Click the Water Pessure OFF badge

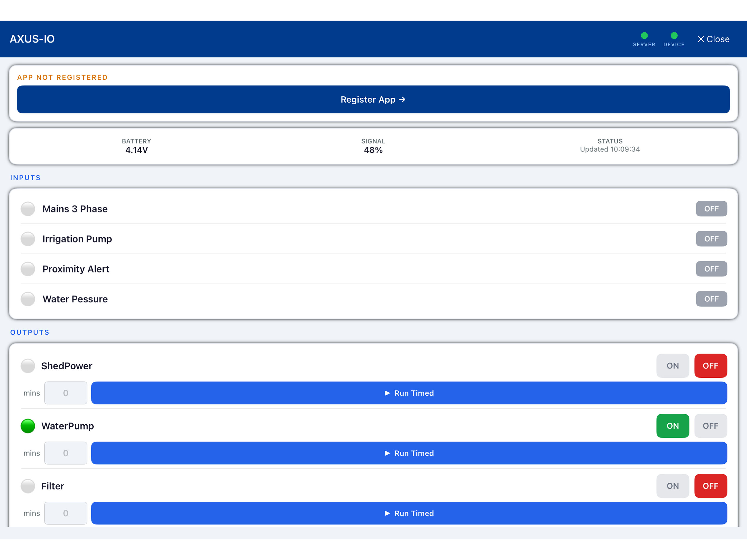[x=711, y=299]
